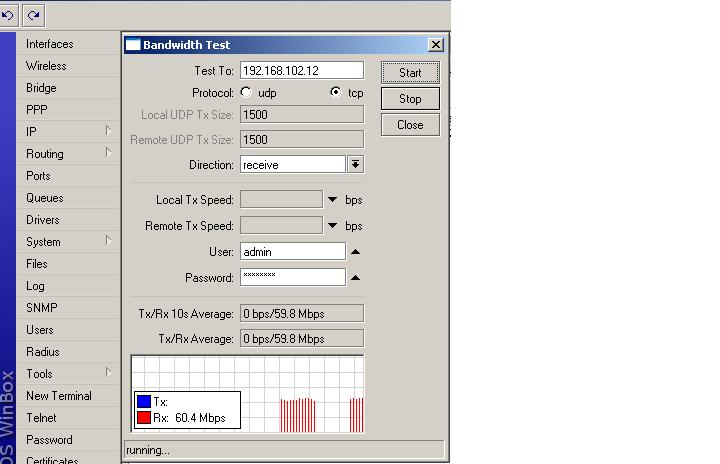Click the running... status bar text
Screen dimensions: 720x464
tap(148, 450)
